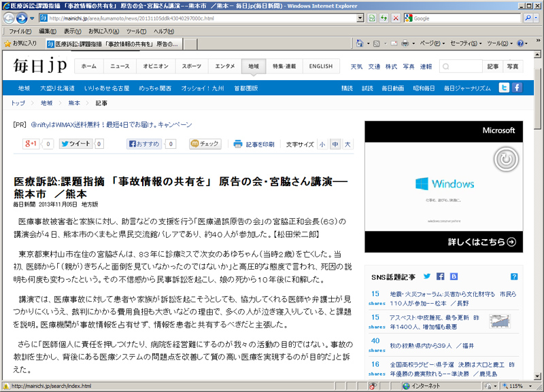Set font size to 小

pyautogui.click(x=322, y=144)
